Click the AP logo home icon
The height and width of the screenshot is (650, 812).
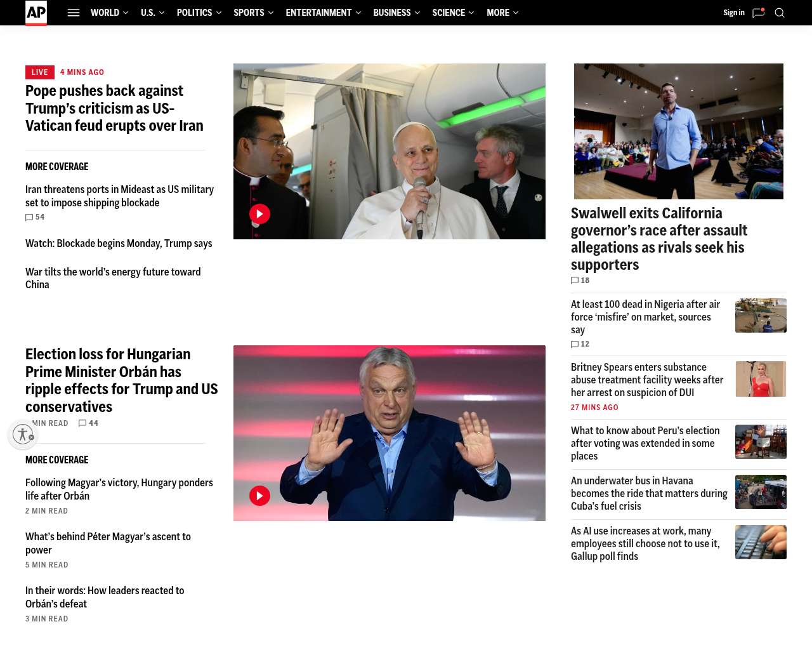tap(36, 13)
